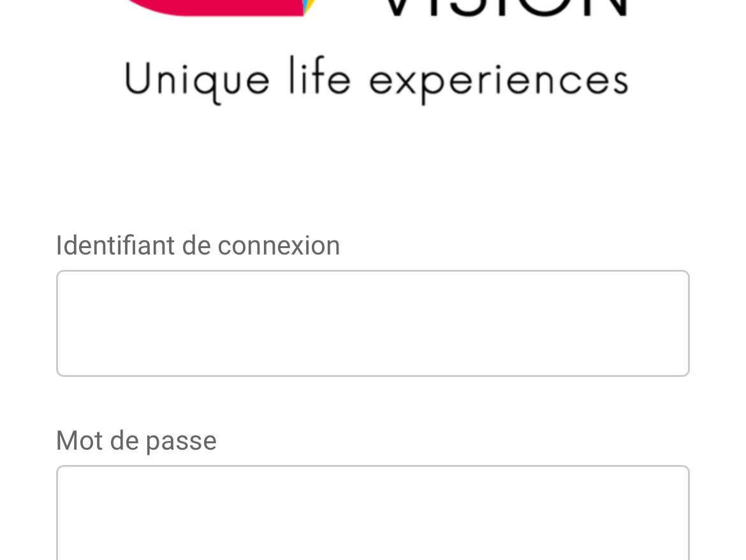Place cursor in the bottom password box
746x560 pixels.
tap(372, 513)
